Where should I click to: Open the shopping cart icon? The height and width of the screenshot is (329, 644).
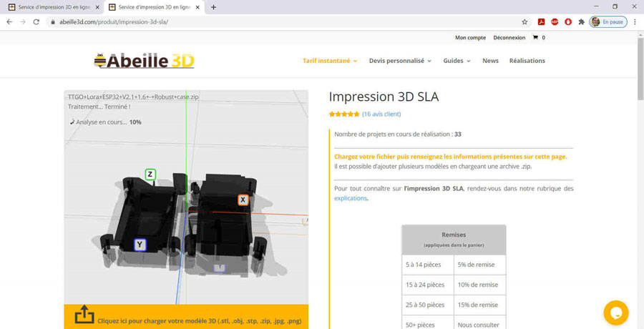click(535, 37)
